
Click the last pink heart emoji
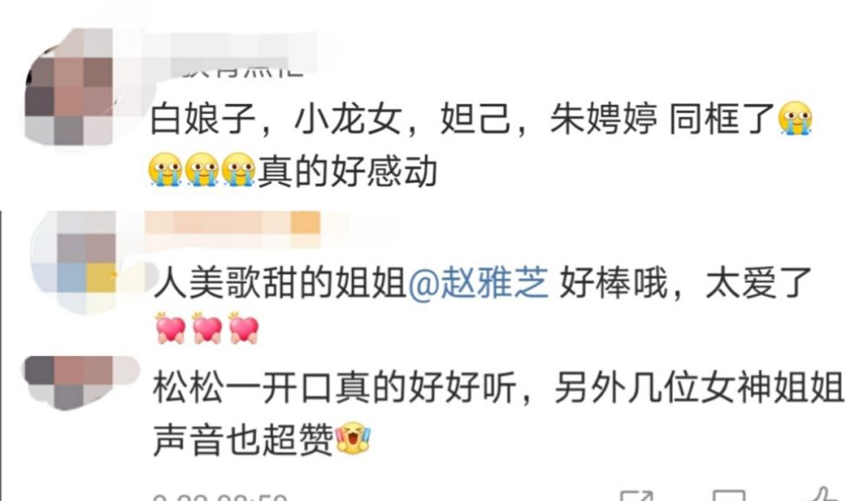pos(244,328)
